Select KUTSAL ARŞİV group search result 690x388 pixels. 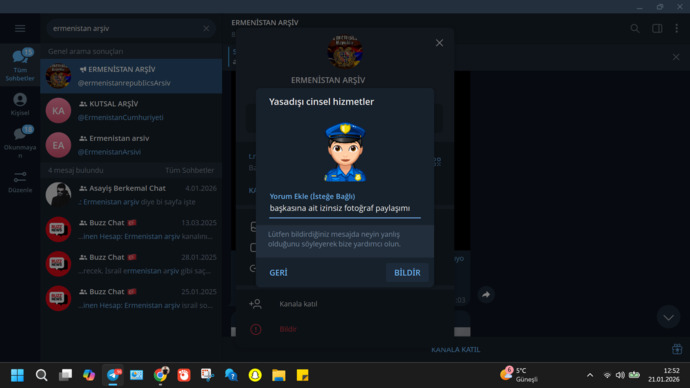coord(131,110)
